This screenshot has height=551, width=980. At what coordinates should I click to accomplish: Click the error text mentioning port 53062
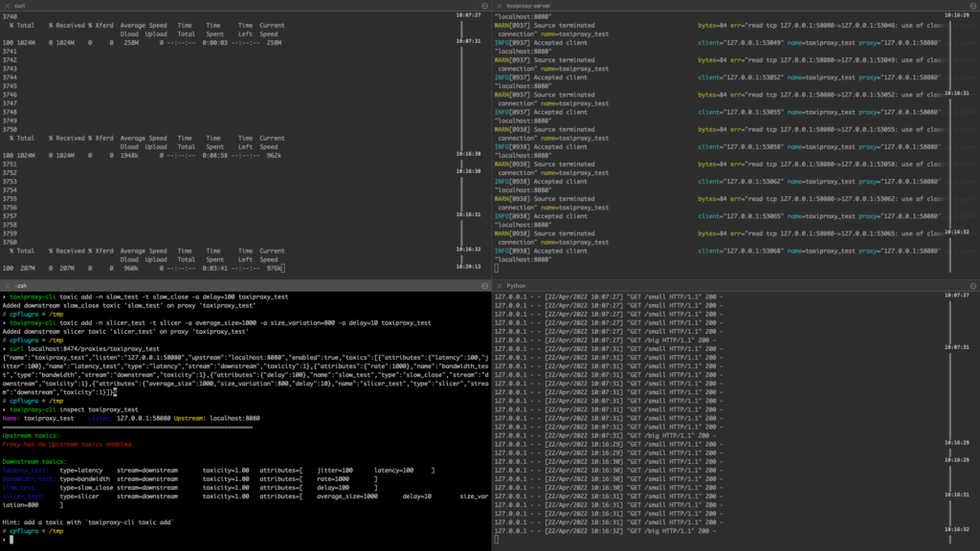coord(836,199)
